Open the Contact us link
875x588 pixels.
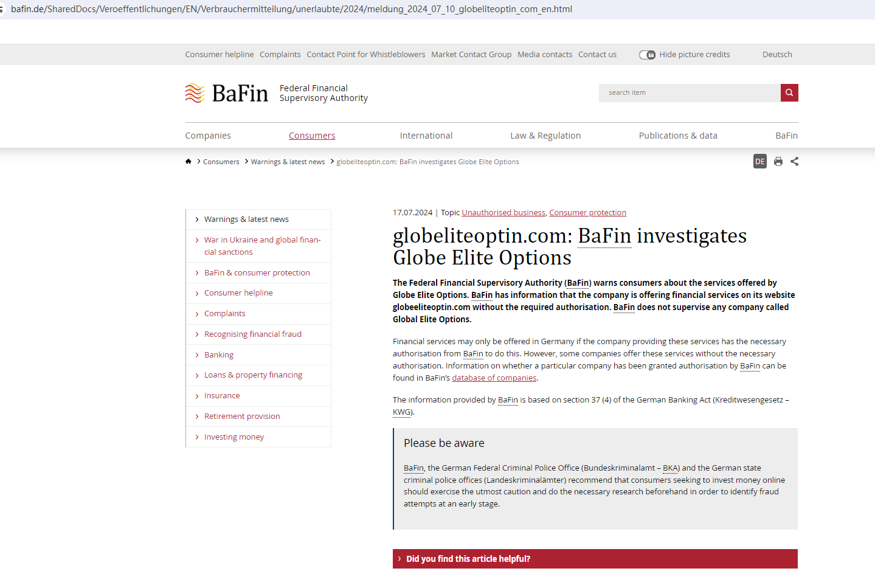(597, 55)
